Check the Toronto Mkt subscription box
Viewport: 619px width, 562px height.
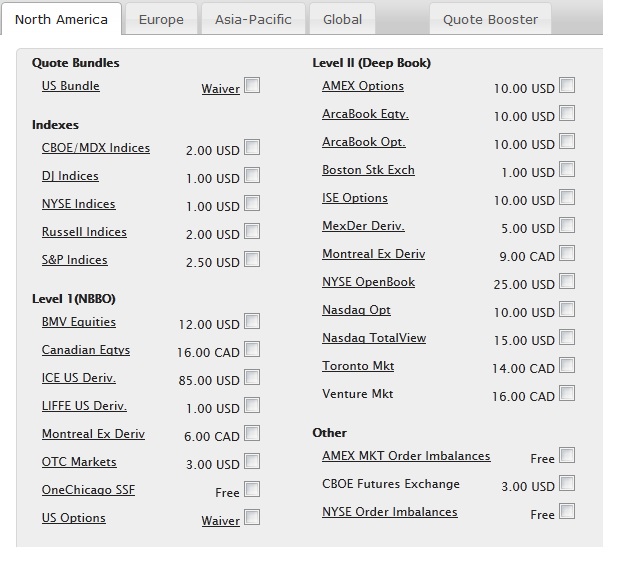coord(567,366)
